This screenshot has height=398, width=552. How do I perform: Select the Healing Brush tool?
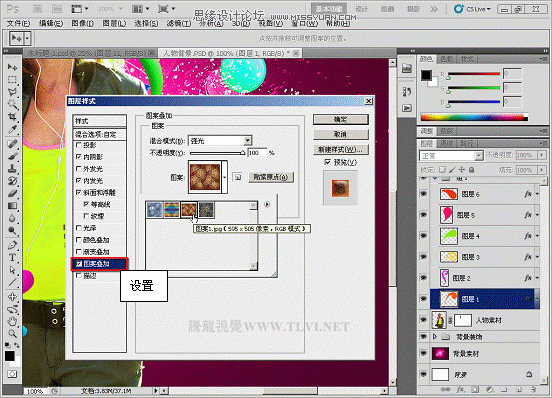pos(12,144)
